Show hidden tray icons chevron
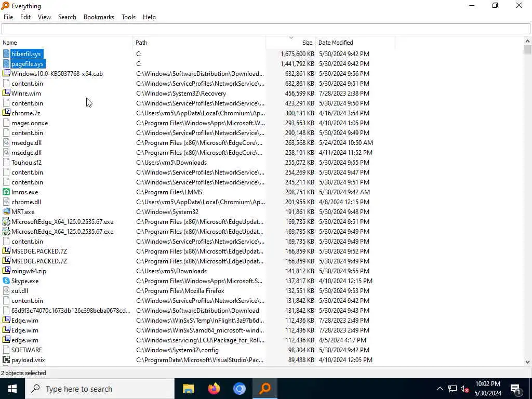The width and height of the screenshot is (532, 399). click(440, 389)
